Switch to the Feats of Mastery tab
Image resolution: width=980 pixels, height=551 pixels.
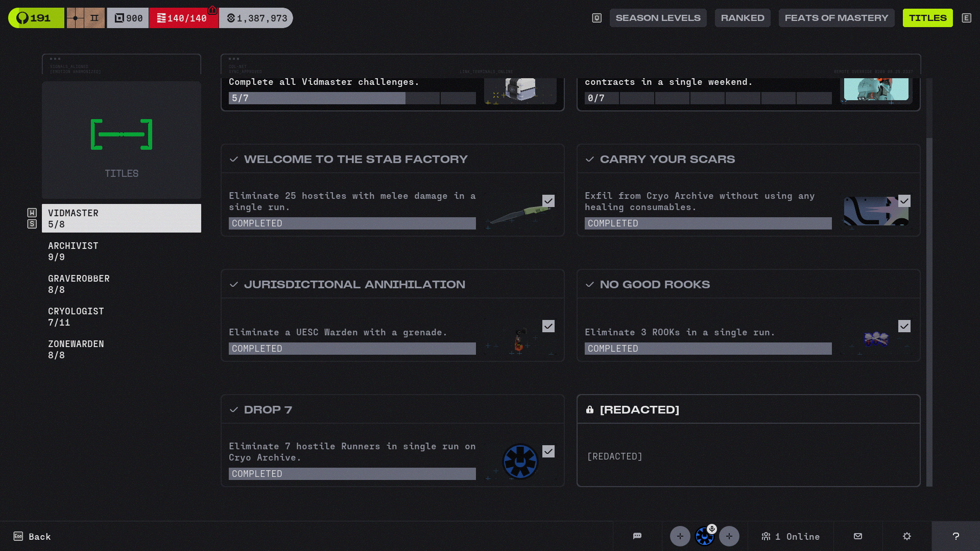(836, 18)
